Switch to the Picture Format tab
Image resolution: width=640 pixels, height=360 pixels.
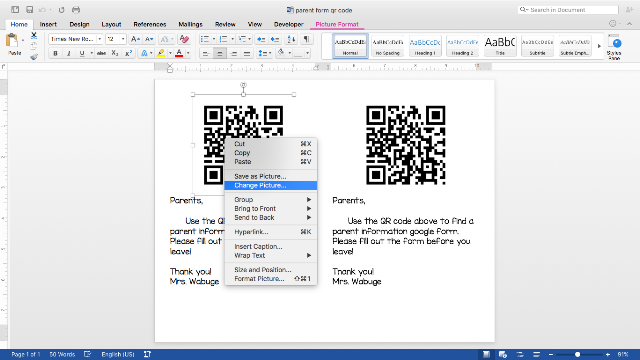pyautogui.click(x=337, y=24)
